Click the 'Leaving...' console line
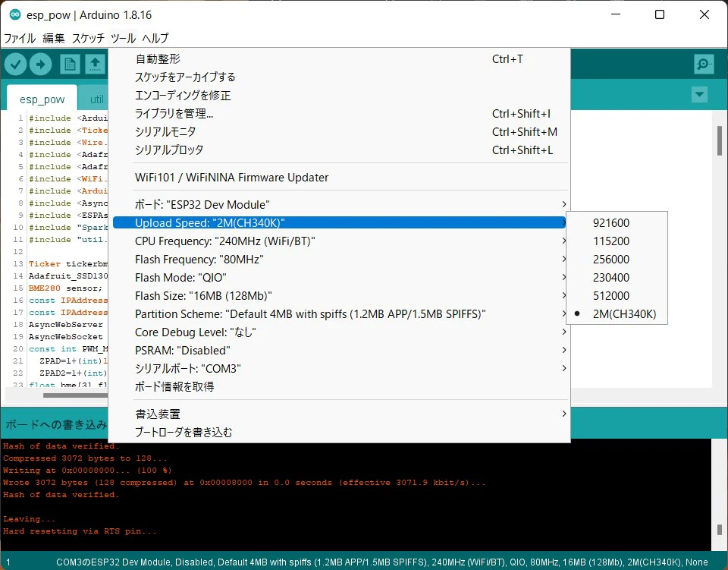Image resolution: width=728 pixels, height=570 pixels. (x=29, y=519)
